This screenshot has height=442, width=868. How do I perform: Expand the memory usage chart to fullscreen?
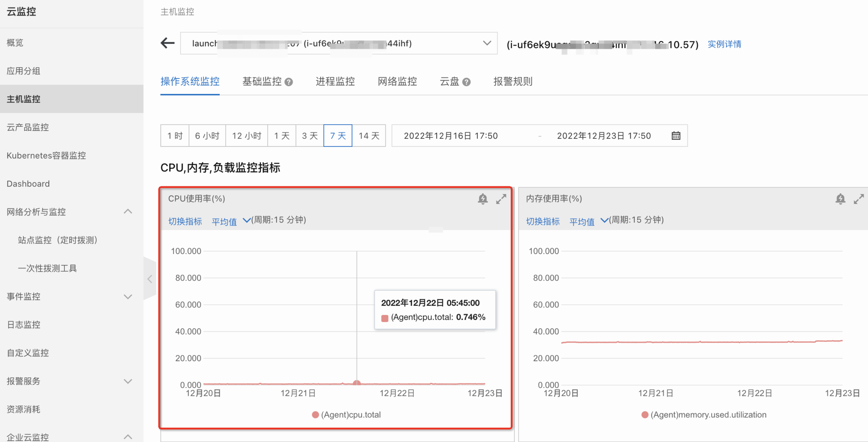pos(858,199)
